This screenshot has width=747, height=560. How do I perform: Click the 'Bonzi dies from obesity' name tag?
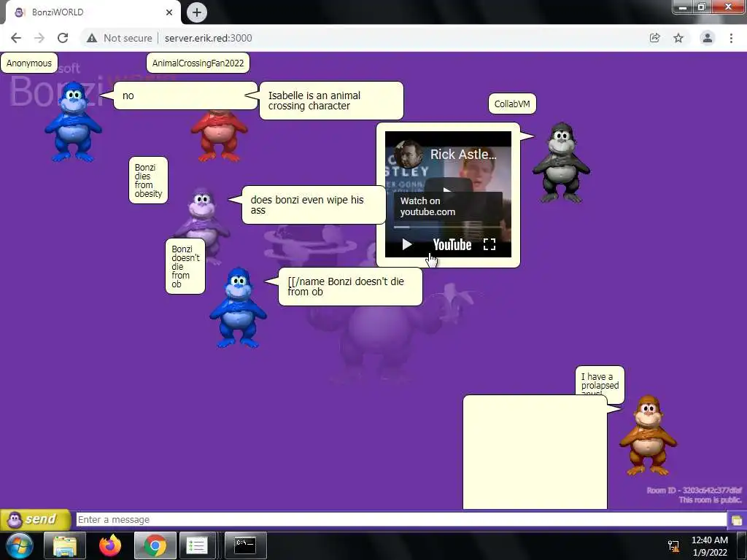pos(148,181)
